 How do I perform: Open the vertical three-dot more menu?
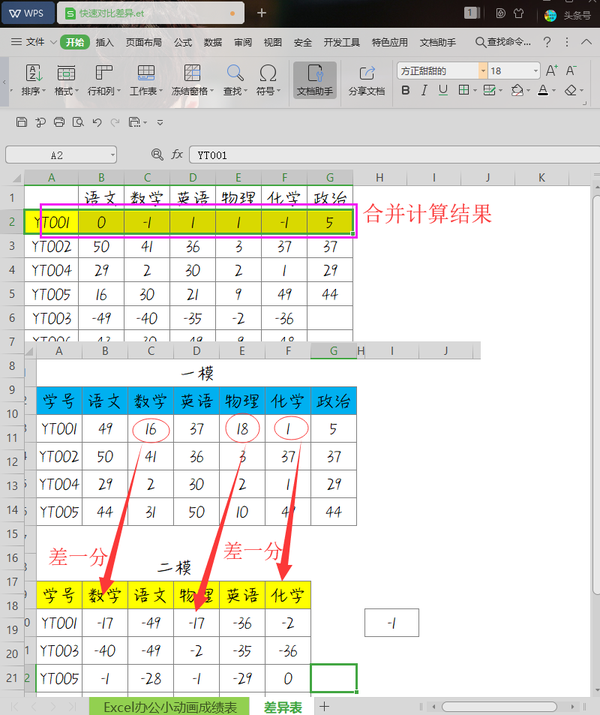click(x=567, y=42)
